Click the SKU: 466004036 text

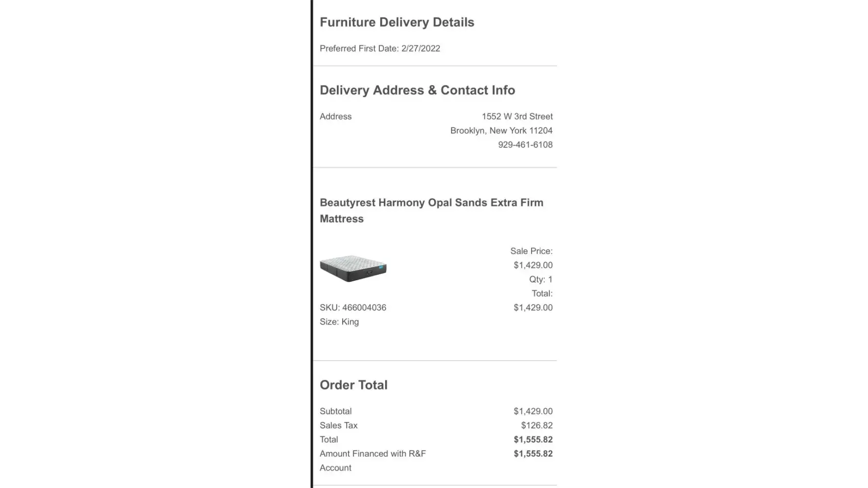352,308
